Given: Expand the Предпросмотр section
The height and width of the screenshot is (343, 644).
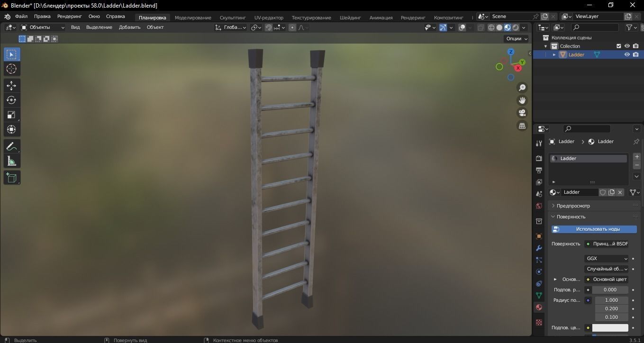Looking at the screenshot, I should pos(572,206).
